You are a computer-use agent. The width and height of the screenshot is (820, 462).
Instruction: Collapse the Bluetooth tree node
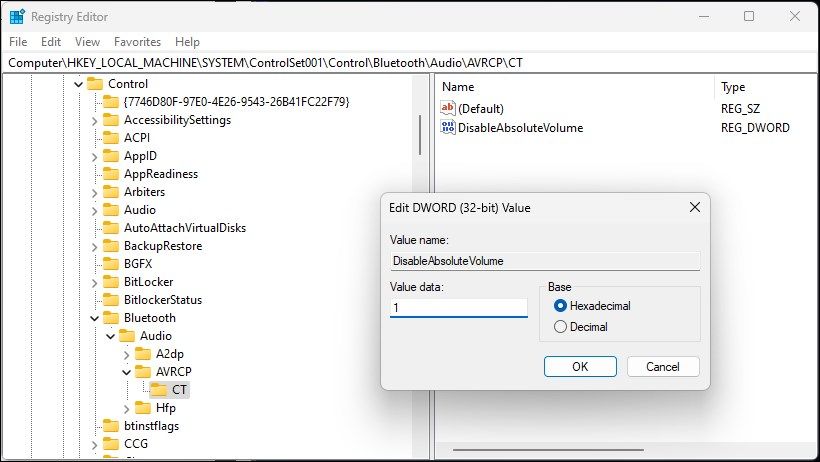pyautogui.click(x=94, y=318)
